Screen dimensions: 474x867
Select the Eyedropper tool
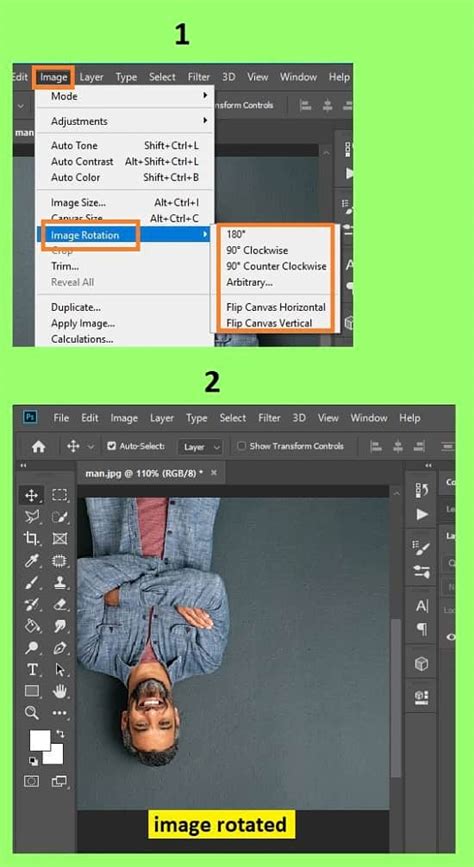click(32, 561)
